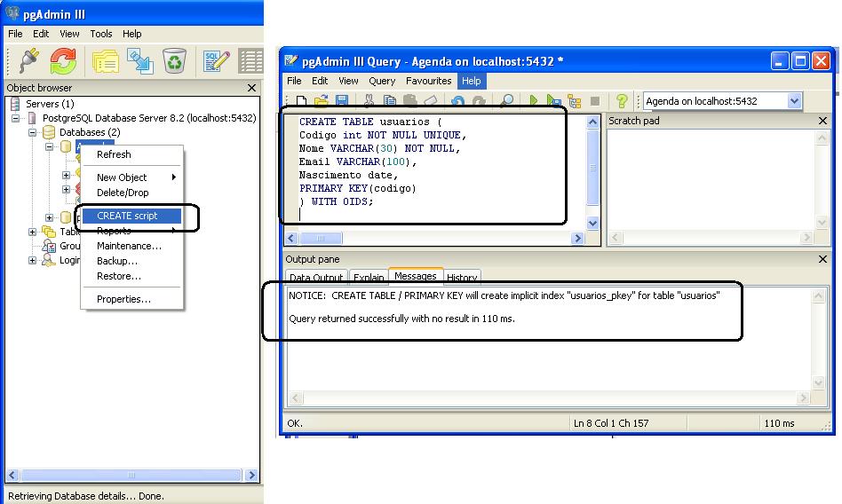Open New Object submenu in context menu
The width and height of the screenshot is (842, 504).
point(131,177)
